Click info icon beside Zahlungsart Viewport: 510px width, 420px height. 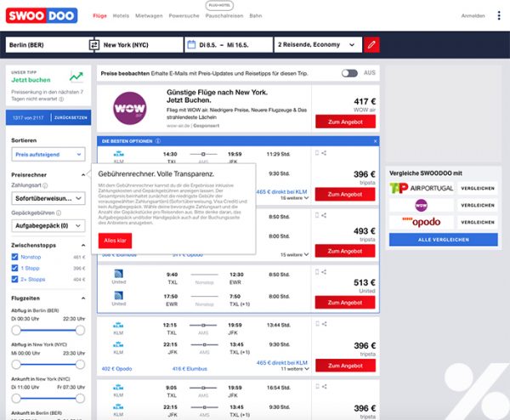click(x=45, y=185)
